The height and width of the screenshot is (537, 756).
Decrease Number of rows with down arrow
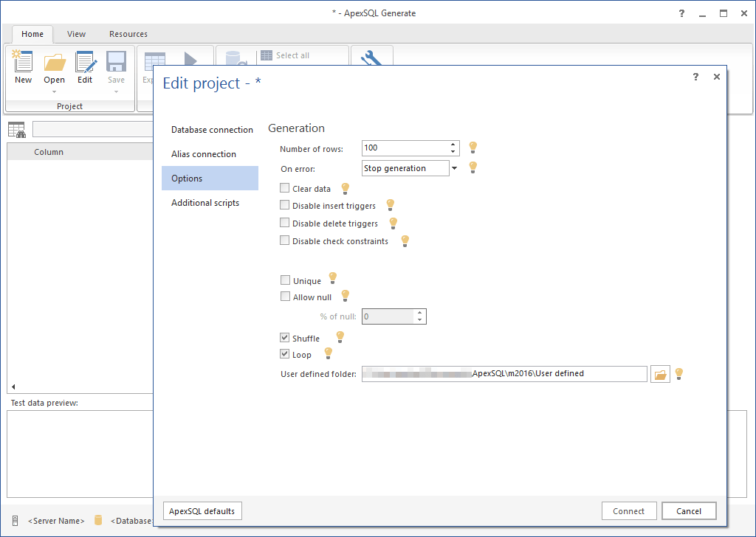pyautogui.click(x=453, y=152)
